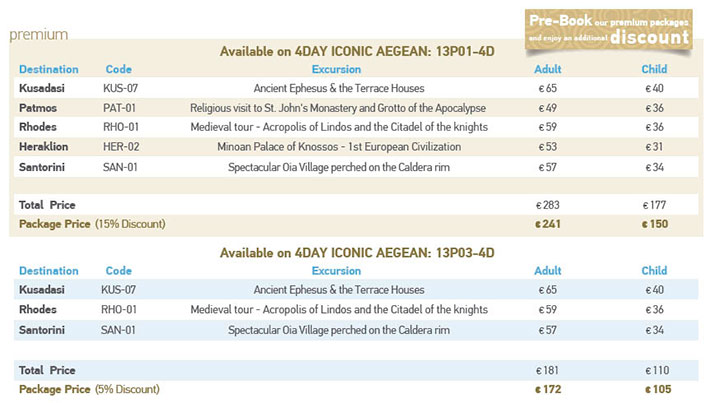The width and height of the screenshot is (710, 403).
Task: Select Minoan Palace of Knossos excursion text
Action: click(x=339, y=147)
